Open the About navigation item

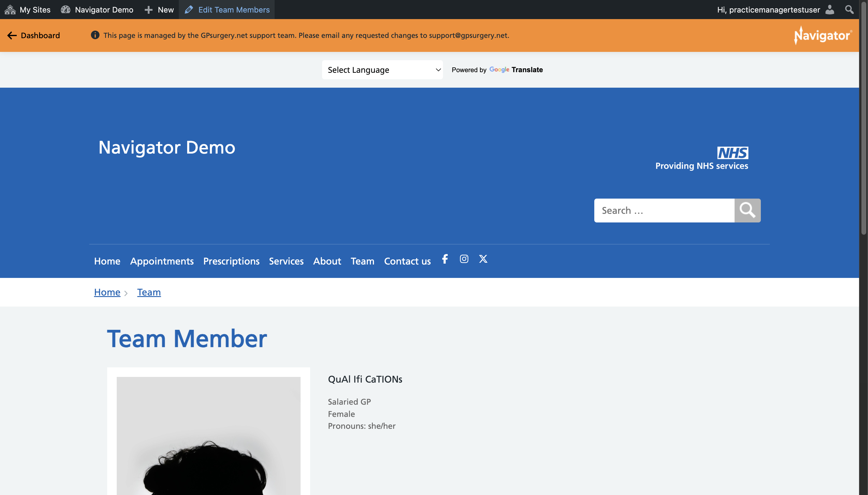coord(327,261)
